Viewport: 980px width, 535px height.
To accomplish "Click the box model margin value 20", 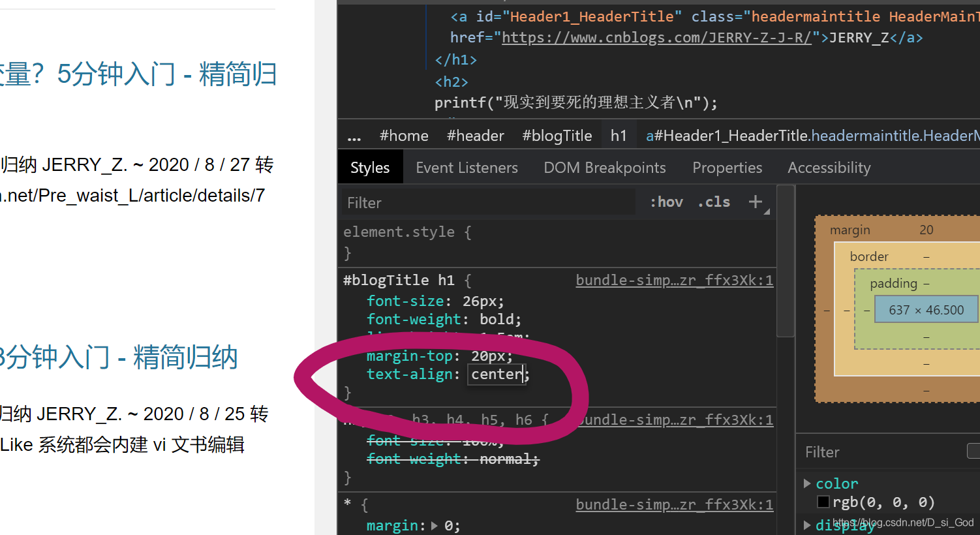I will point(926,230).
